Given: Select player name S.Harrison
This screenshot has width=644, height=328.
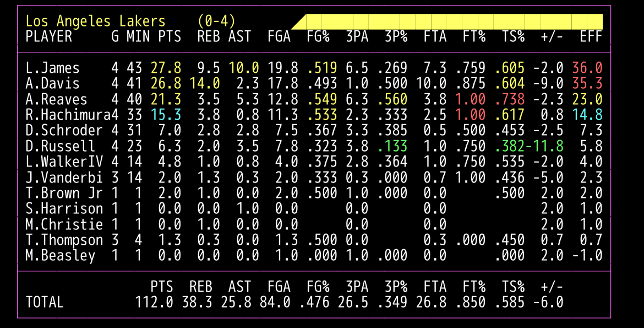Looking at the screenshot, I should tap(64, 208).
